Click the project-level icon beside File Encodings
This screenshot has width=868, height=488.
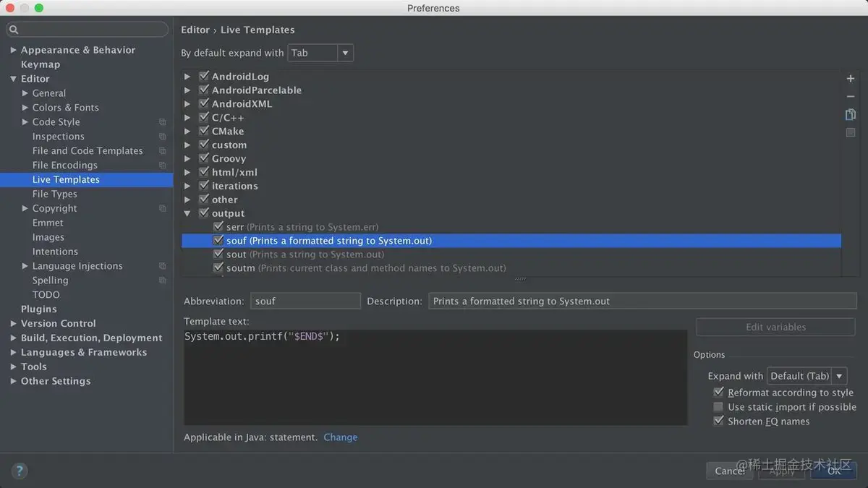(162, 166)
